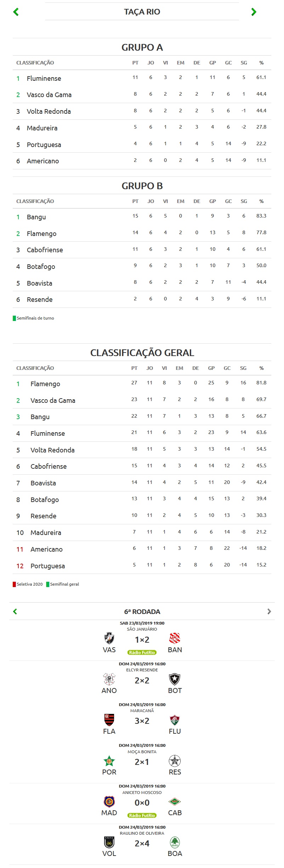Click the Fluminense crest icon
Viewport: 284px width, 868px height.
tap(175, 720)
